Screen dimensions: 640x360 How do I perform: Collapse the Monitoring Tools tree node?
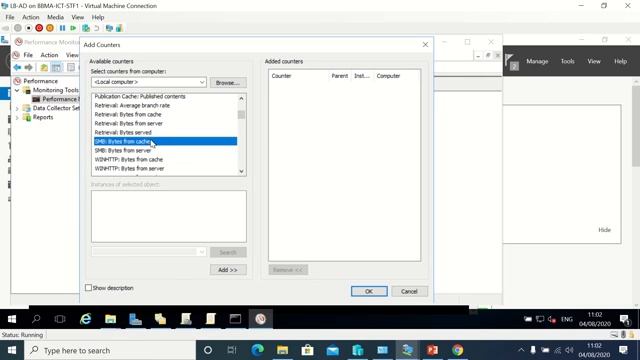17,90
